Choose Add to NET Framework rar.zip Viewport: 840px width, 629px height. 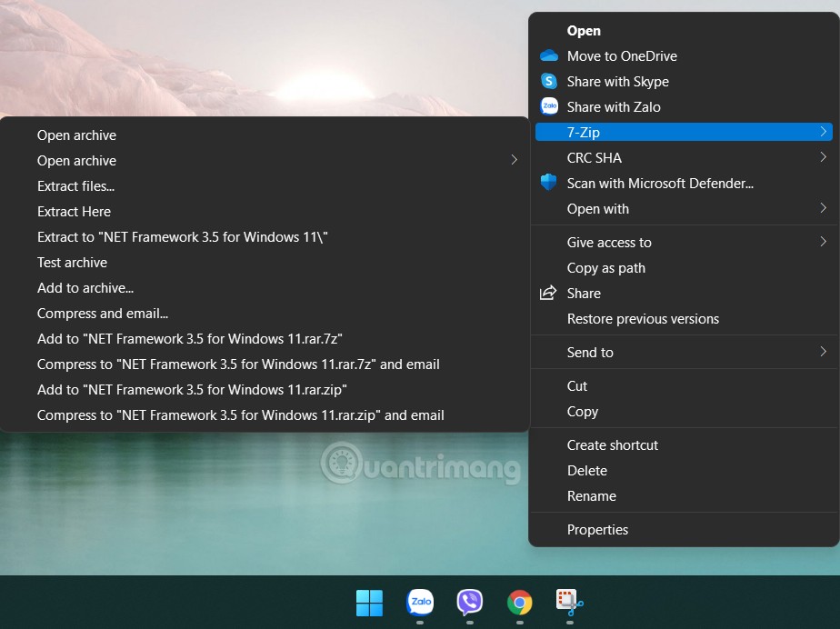click(265, 390)
